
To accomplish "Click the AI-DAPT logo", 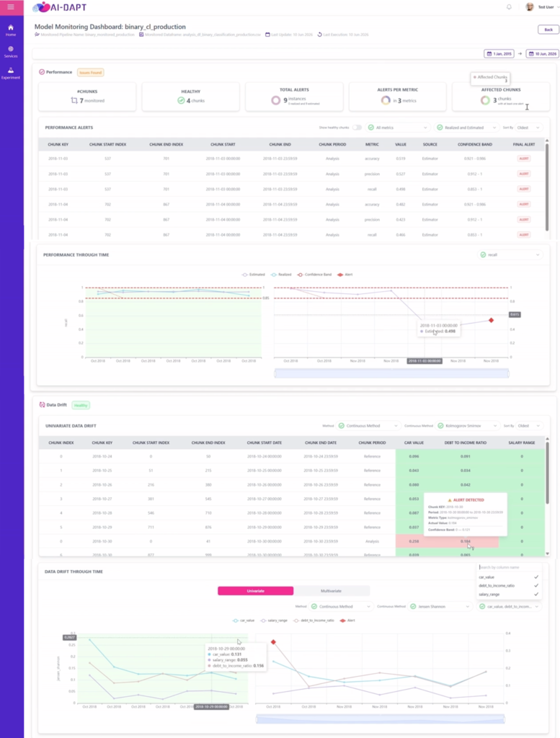I will click(x=60, y=7).
